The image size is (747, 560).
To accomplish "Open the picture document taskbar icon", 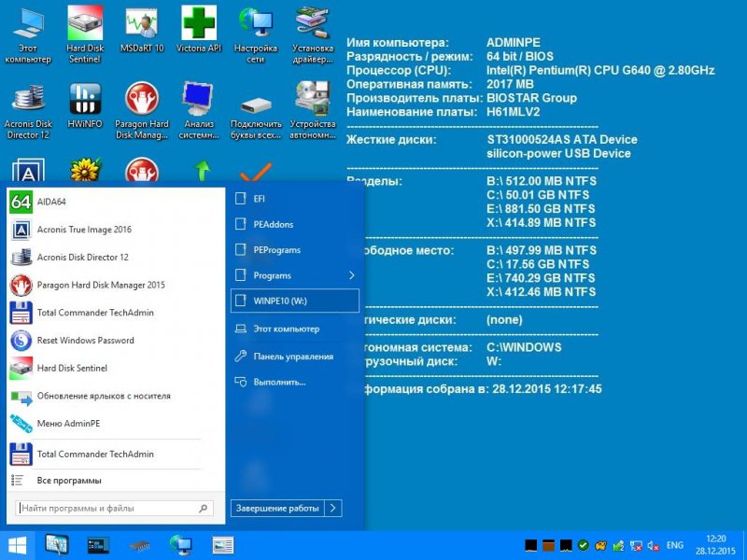I will (x=222, y=545).
